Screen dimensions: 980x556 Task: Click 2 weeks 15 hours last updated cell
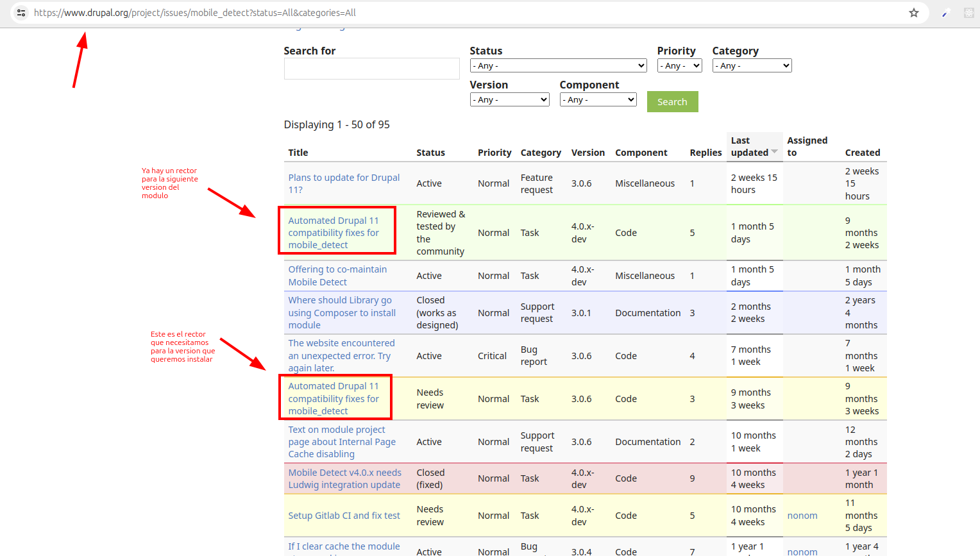coord(754,183)
